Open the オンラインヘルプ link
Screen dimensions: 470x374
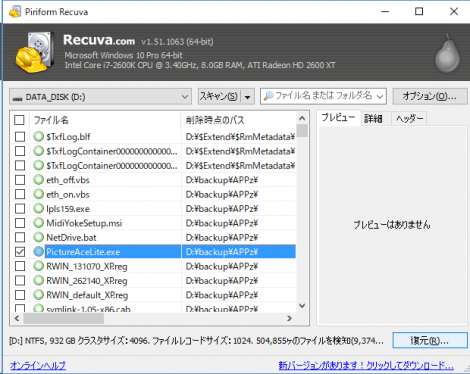tap(38, 366)
